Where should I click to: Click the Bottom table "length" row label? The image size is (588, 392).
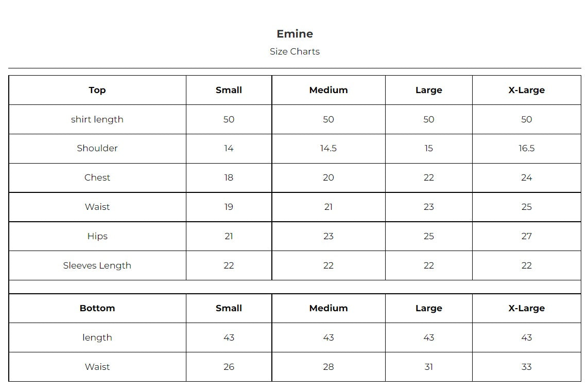tap(97, 337)
